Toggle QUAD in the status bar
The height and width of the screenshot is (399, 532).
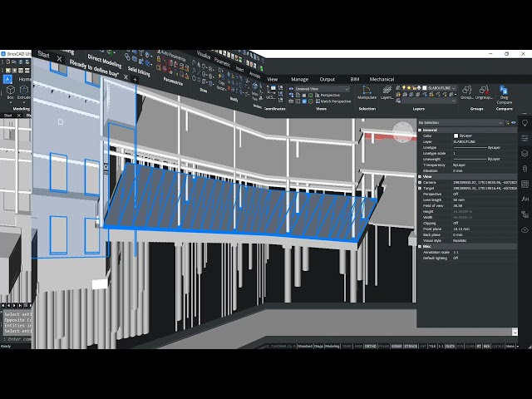[470, 346]
